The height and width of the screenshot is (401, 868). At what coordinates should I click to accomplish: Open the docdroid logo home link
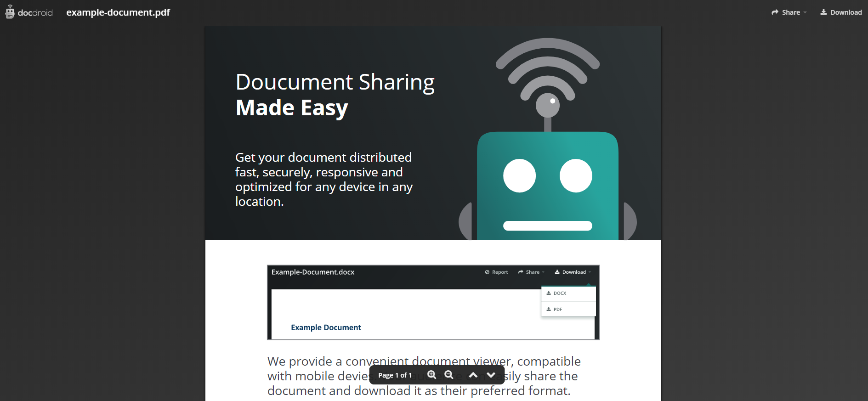(29, 12)
